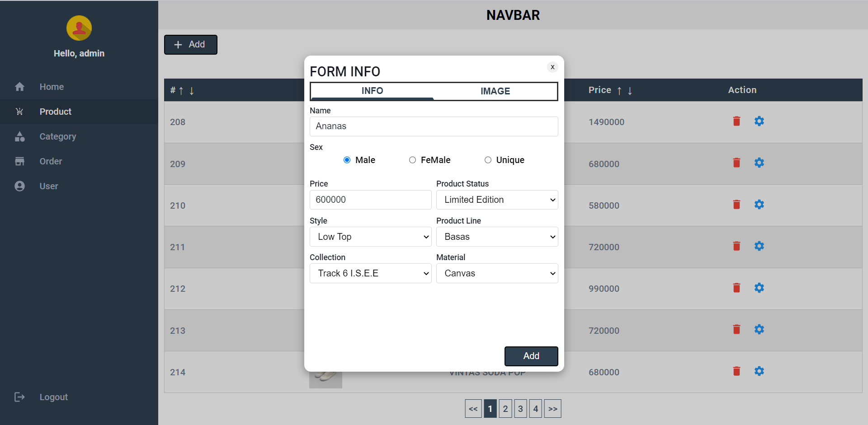The image size is (868, 425).
Task: Click the User account icon
Action: point(20,186)
